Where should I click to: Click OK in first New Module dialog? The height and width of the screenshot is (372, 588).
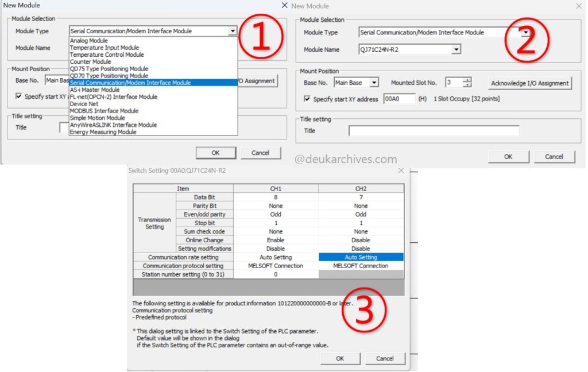(216, 153)
